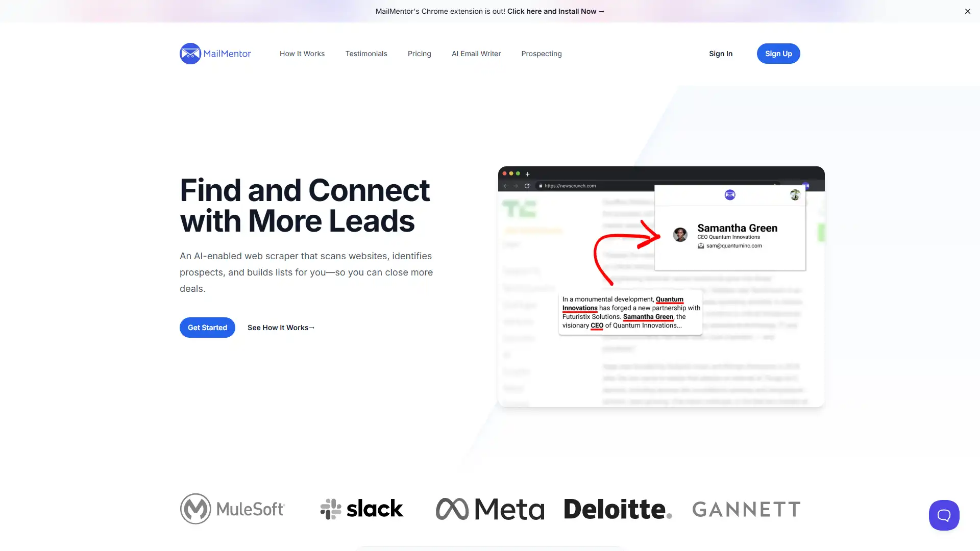The height and width of the screenshot is (551, 980).
Task: Open the Prospecting dropdown menu
Action: 541,53
